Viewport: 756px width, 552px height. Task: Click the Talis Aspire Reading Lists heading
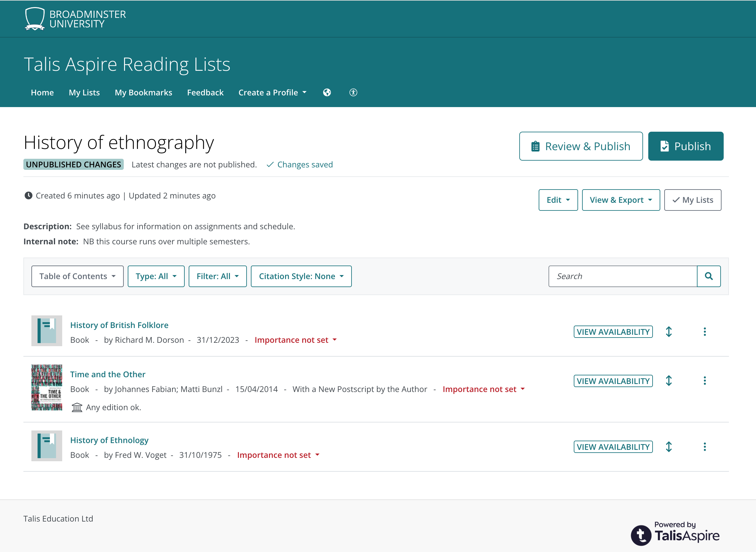tap(127, 64)
